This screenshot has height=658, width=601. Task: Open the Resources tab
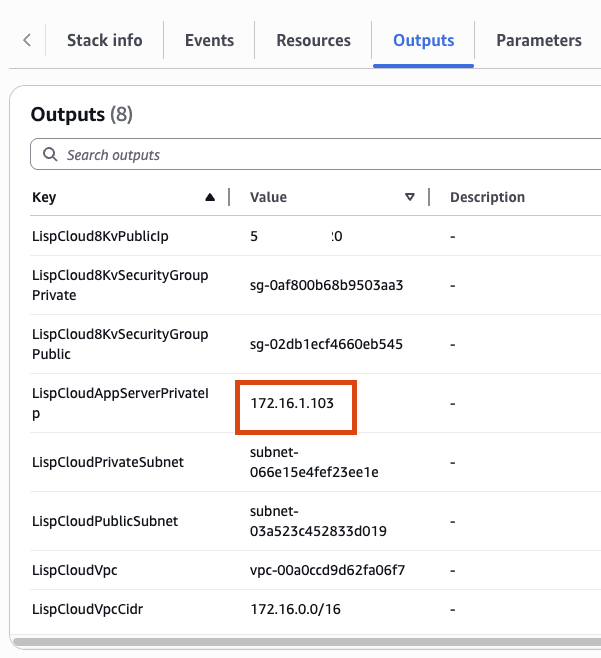[x=314, y=40]
